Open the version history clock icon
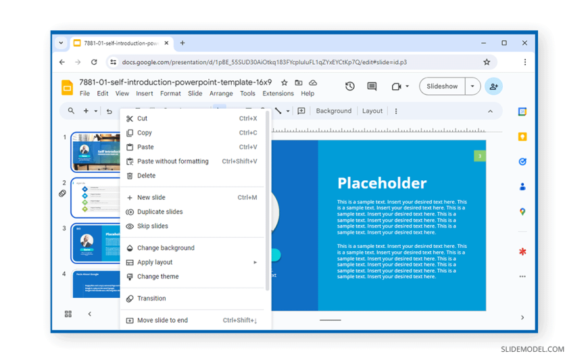Image resolution: width=588 pixels, height=364 pixels. coord(349,86)
